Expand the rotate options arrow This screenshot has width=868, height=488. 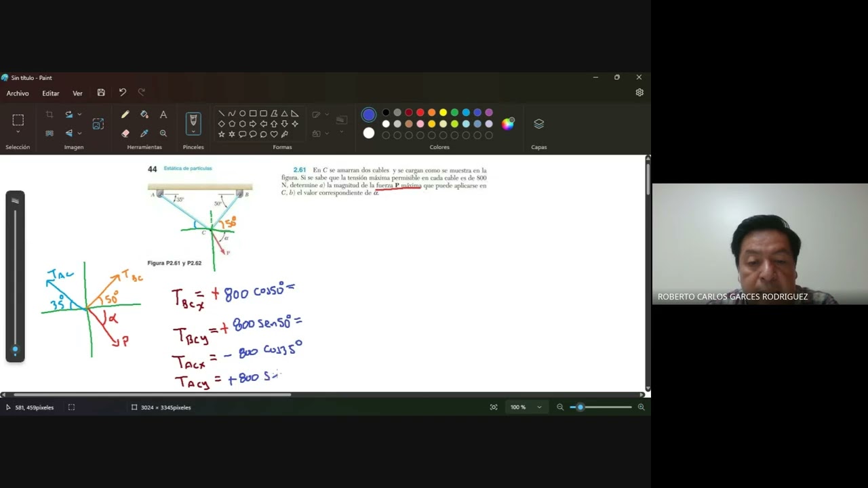tap(79, 115)
